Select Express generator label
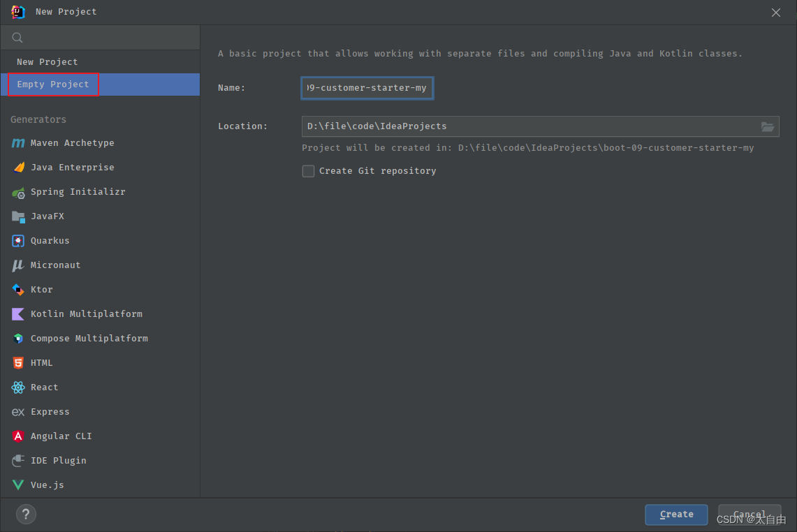The image size is (797, 532). (50, 412)
